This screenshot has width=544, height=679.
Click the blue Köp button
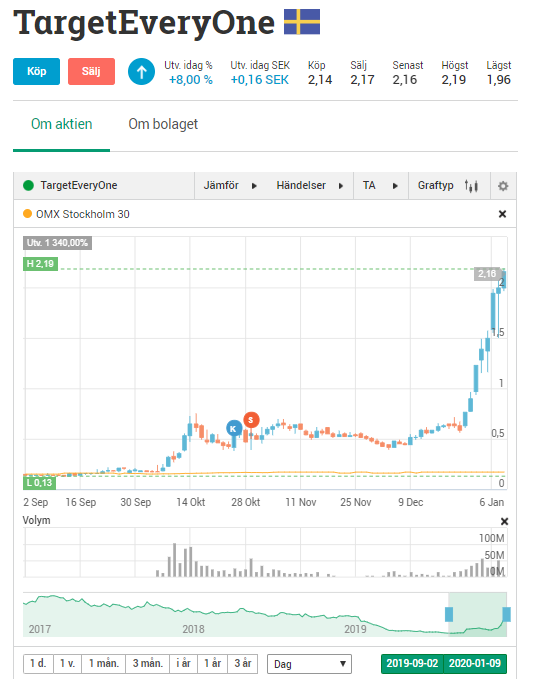[36, 71]
